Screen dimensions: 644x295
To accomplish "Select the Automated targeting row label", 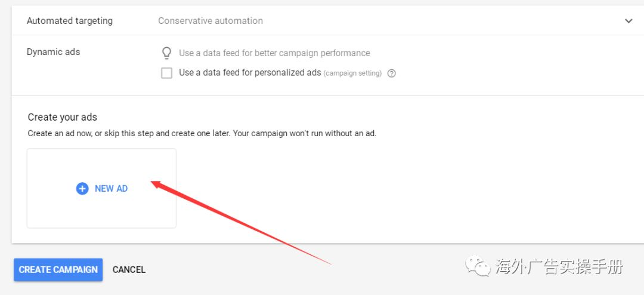I will [70, 21].
